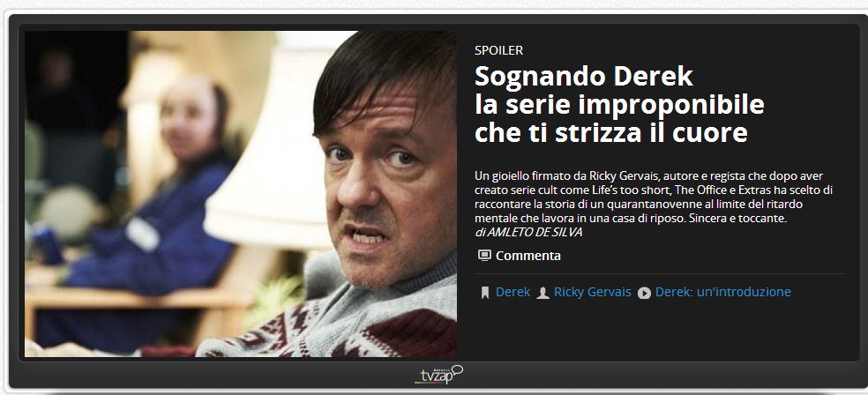868x395 pixels.
Task: Click the "la serie improponibile" headline line
Action: point(619,104)
